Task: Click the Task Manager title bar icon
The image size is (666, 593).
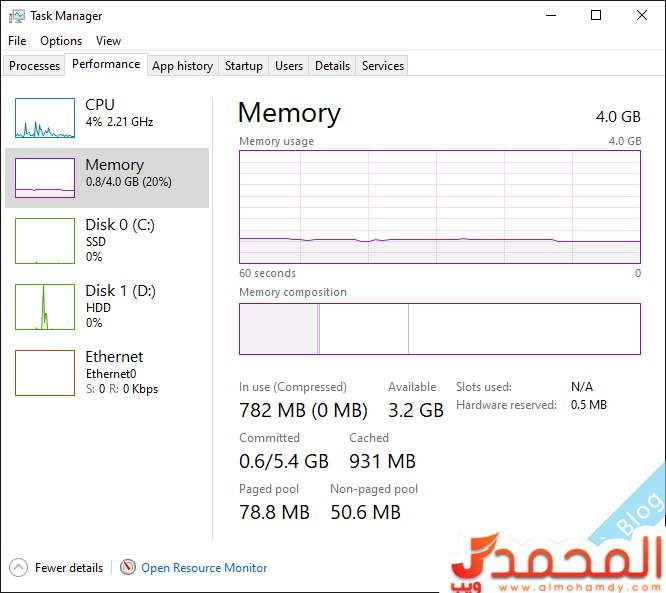Action: 17,16
